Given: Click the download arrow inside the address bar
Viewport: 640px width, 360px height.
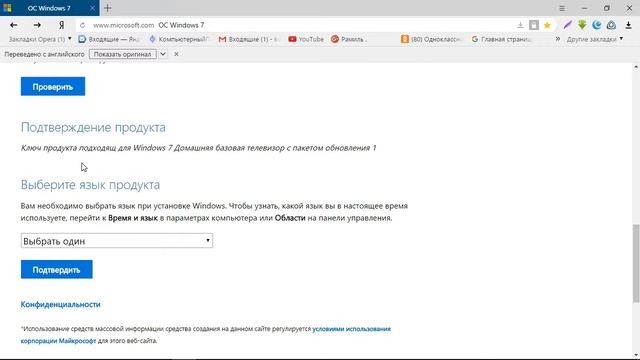Looking at the screenshot, I should pos(520,25).
